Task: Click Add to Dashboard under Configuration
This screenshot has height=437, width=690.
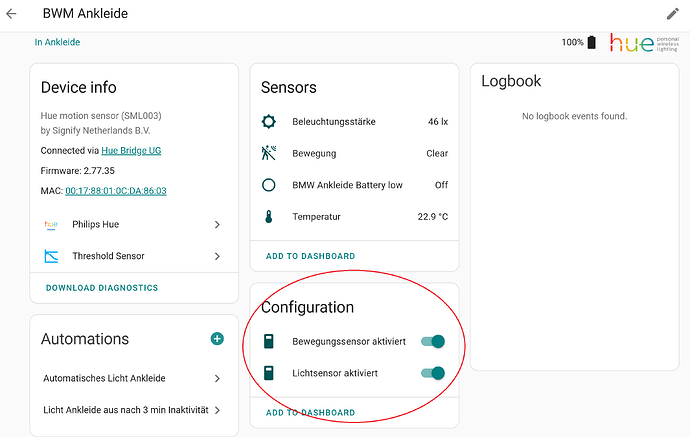Action: pyautogui.click(x=310, y=413)
